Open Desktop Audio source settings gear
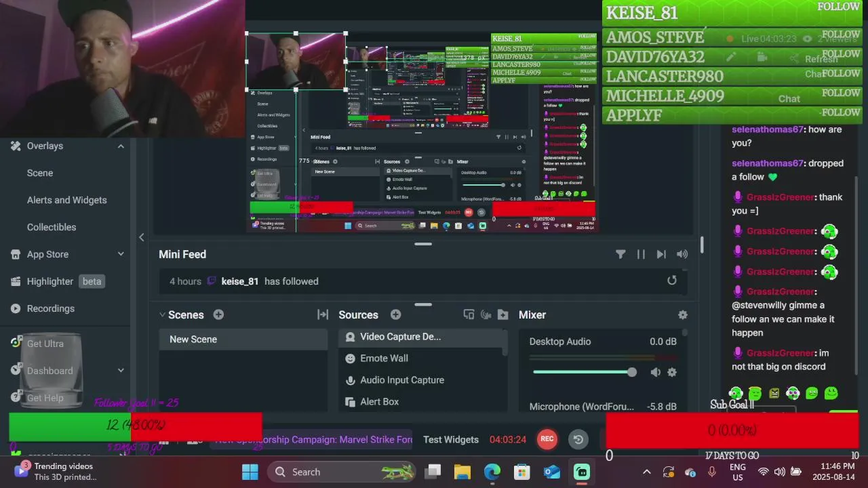868x488 pixels. point(672,372)
